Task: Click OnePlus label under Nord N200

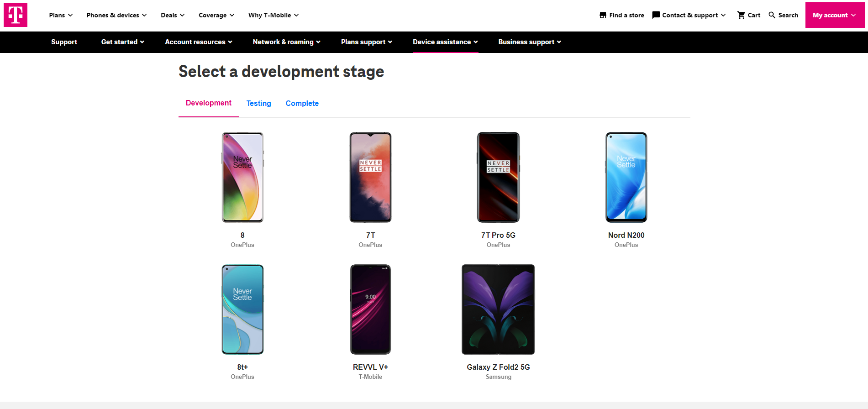Action: 626,245
